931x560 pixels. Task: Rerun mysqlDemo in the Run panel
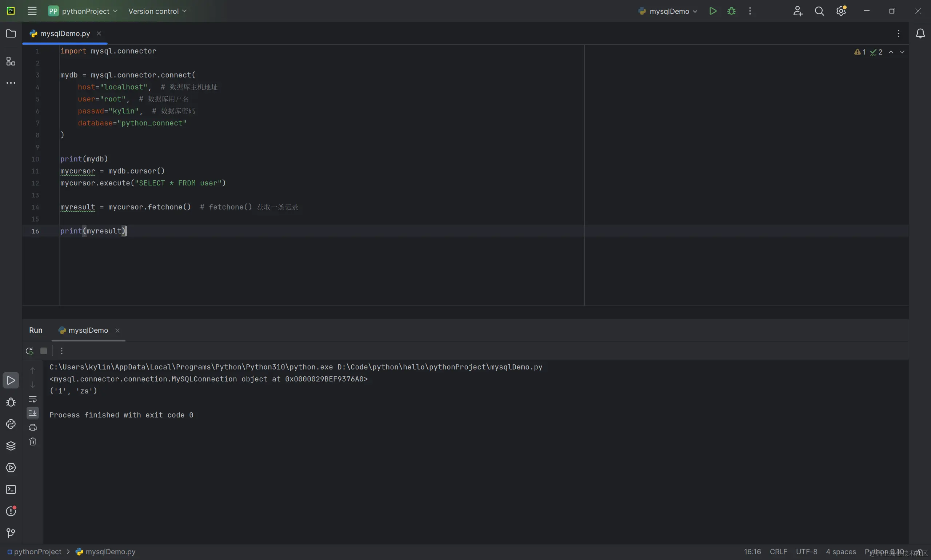pyautogui.click(x=29, y=351)
